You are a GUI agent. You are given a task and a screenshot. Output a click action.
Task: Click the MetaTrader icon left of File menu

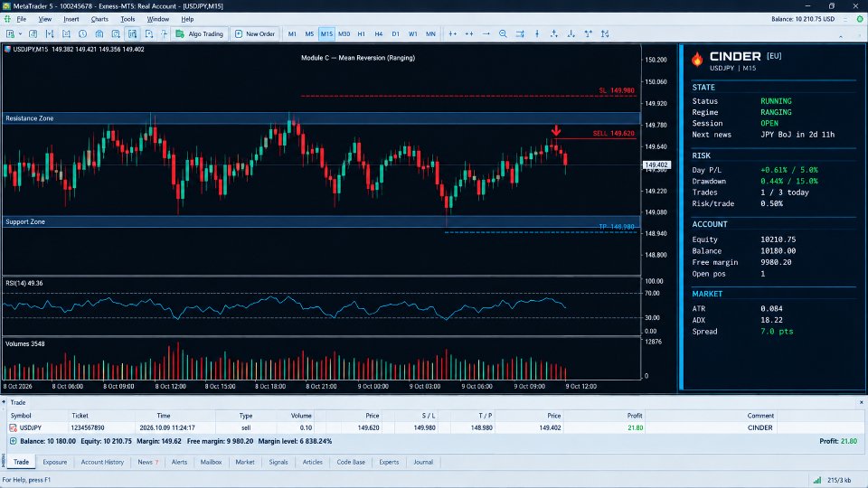coord(7,19)
